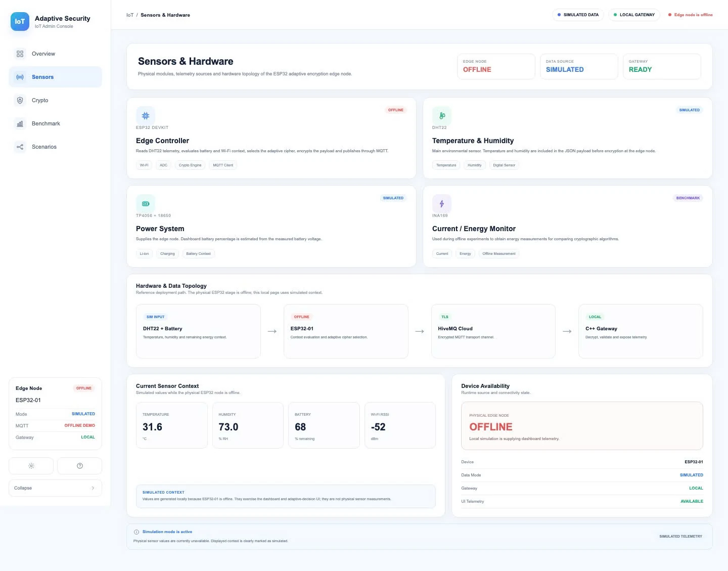The width and height of the screenshot is (728, 571).
Task: Click the DATA SOURCE SIMULATED summary card
Action: click(579, 66)
